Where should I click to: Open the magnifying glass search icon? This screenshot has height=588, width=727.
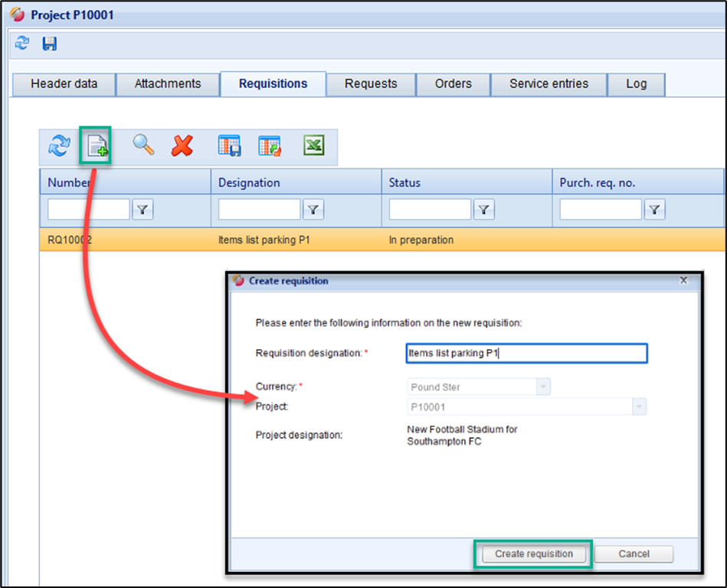(x=143, y=145)
